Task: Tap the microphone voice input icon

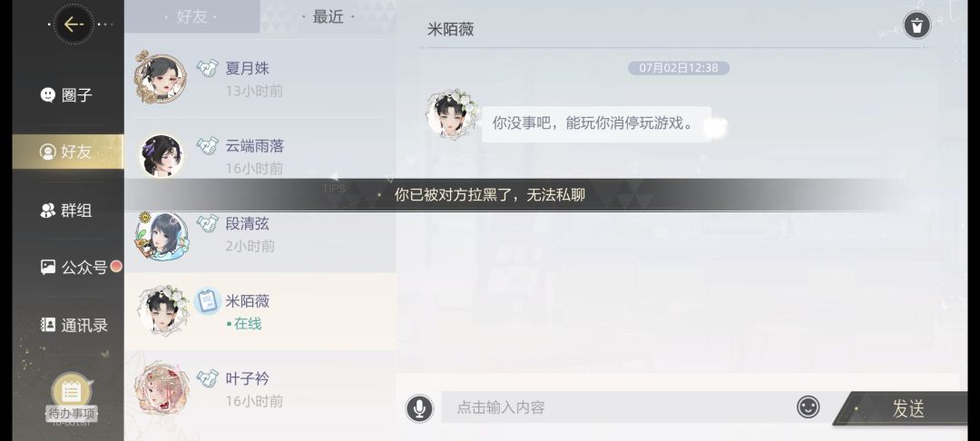Action: (x=419, y=408)
